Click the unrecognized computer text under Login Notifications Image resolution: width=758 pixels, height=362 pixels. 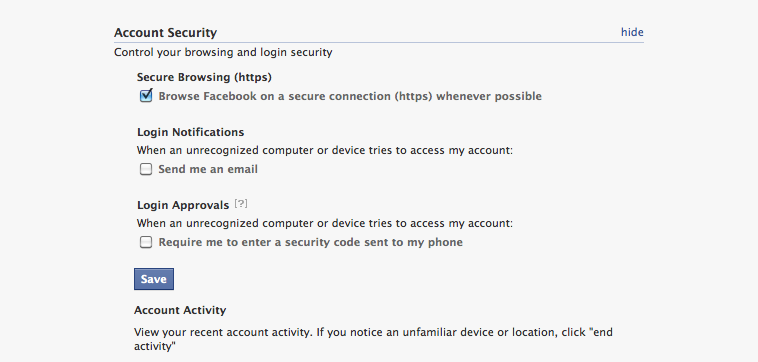(x=324, y=150)
